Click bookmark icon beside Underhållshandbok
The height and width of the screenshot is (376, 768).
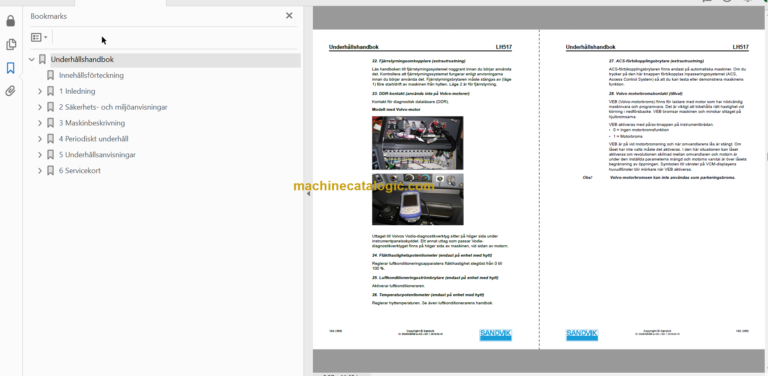pyautogui.click(x=42, y=60)
